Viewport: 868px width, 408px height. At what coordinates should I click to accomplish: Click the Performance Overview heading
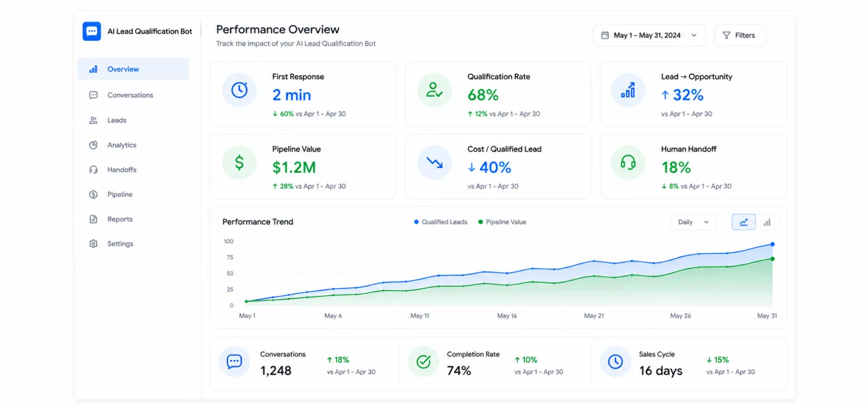click(278, 29)
